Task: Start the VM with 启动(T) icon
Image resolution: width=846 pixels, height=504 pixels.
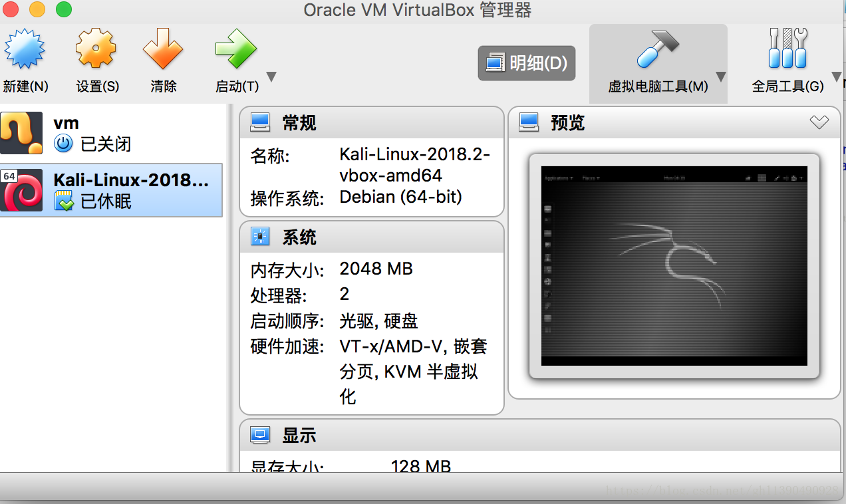Action: [x=236, y=50]
